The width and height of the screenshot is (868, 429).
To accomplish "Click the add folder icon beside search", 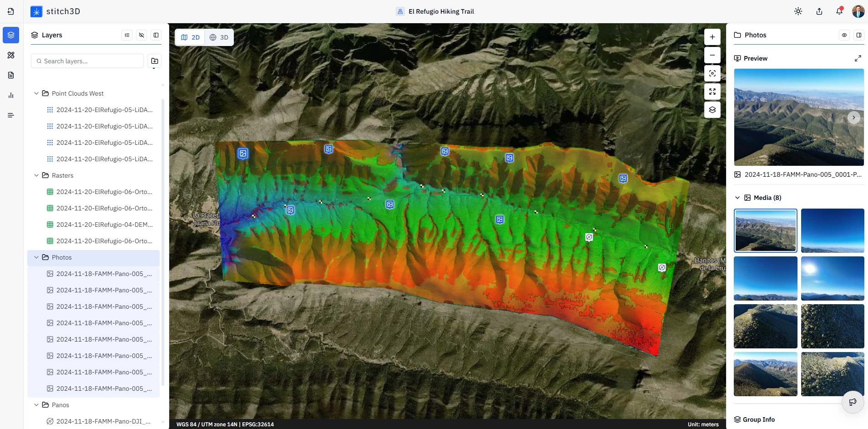I will click(155, 61).
